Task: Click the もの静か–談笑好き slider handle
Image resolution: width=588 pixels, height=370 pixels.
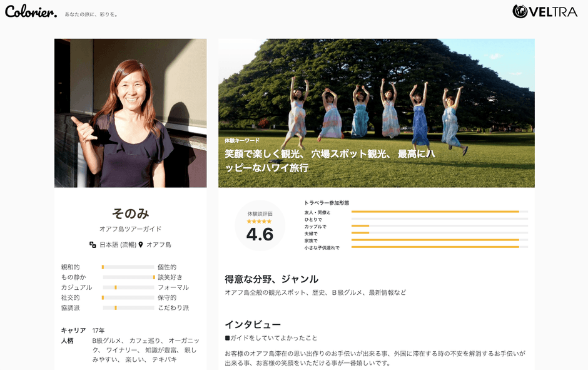Action: [x=154, y=277]
